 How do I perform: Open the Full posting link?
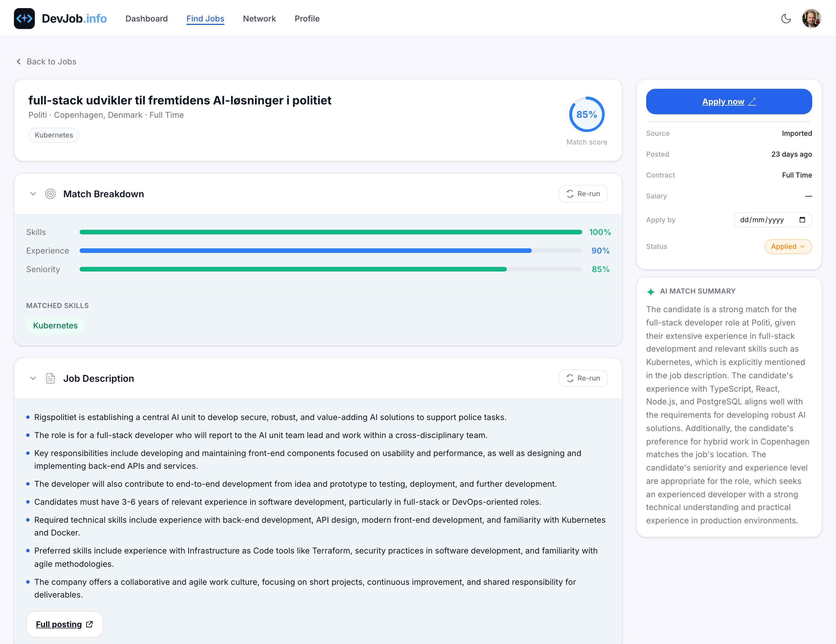tap(64, 624)
